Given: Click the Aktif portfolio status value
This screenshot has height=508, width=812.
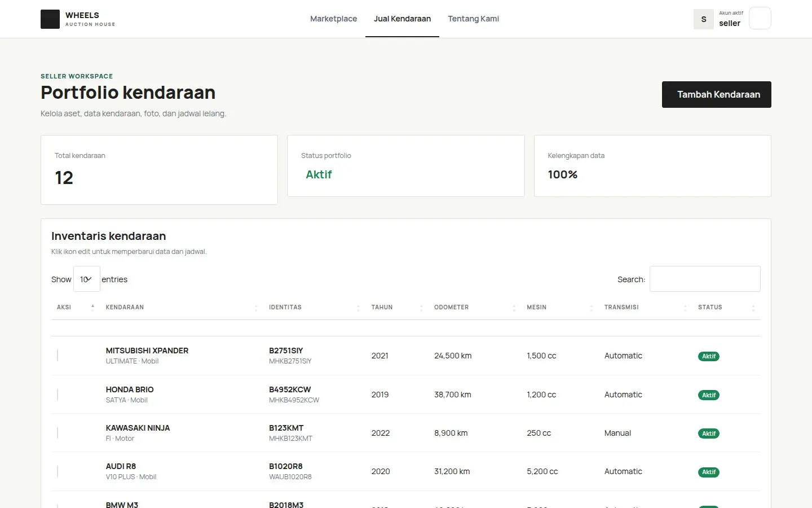Looking at the screenshot, I should pyautogui.click(x=319, y=174).
